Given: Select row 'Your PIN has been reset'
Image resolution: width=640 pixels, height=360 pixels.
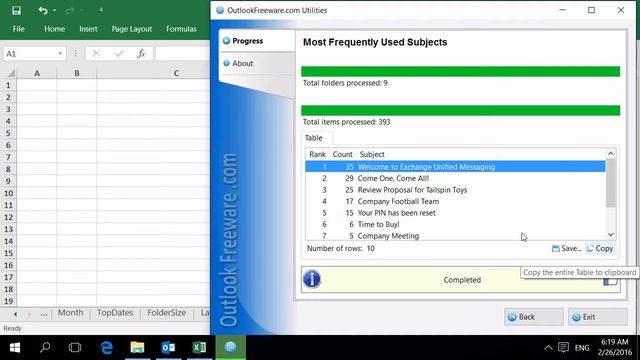Looking at the screenshot, I should click(455, 213).
